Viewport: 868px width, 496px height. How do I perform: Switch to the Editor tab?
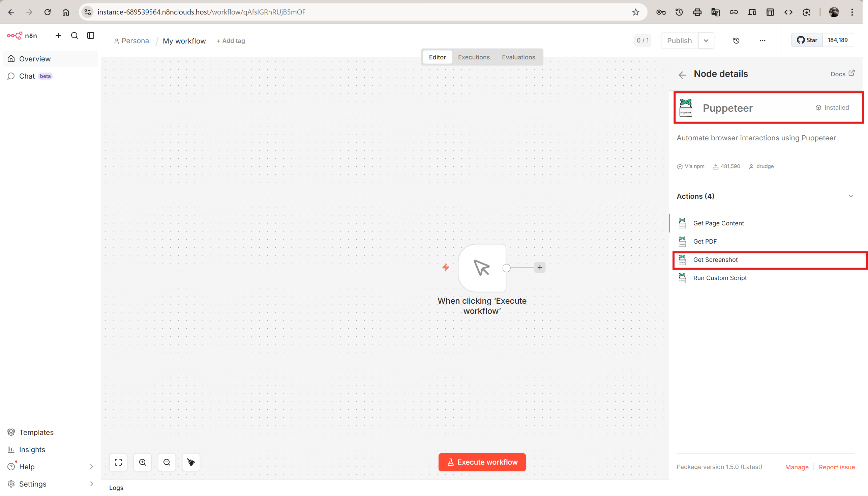(x=437, y=57)
